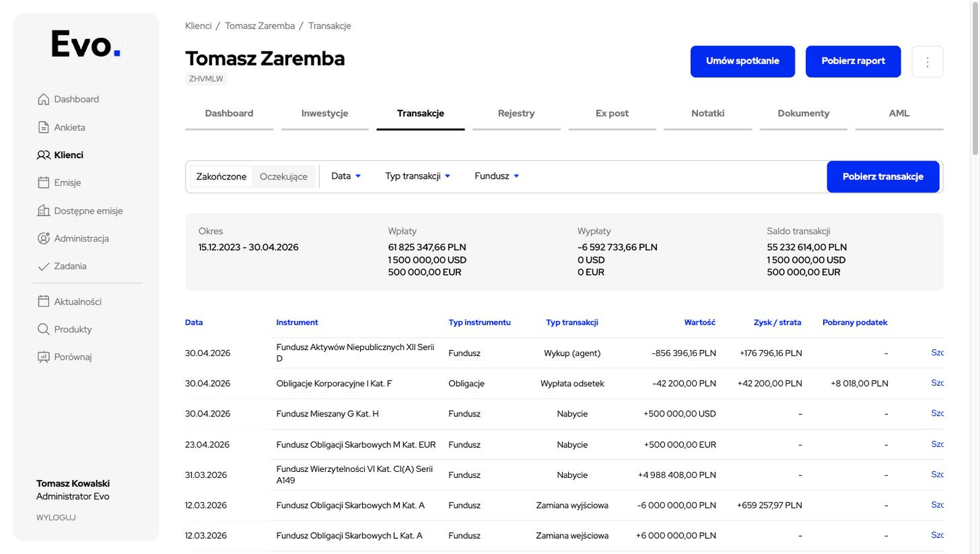980x554 pixels.
Task: Switch to the Inwestycje tab
Action: pos(324,114)
